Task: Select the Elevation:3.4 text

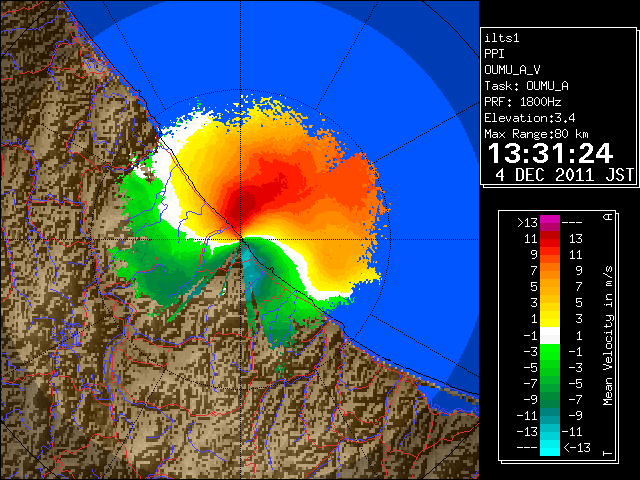Action: coord(529,118)
